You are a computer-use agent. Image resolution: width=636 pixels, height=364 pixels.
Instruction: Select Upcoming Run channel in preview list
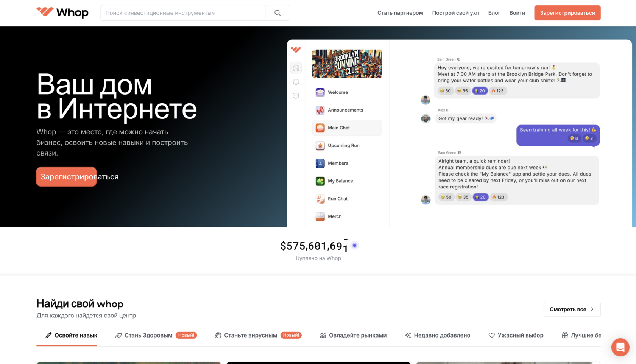coord(347,146)
